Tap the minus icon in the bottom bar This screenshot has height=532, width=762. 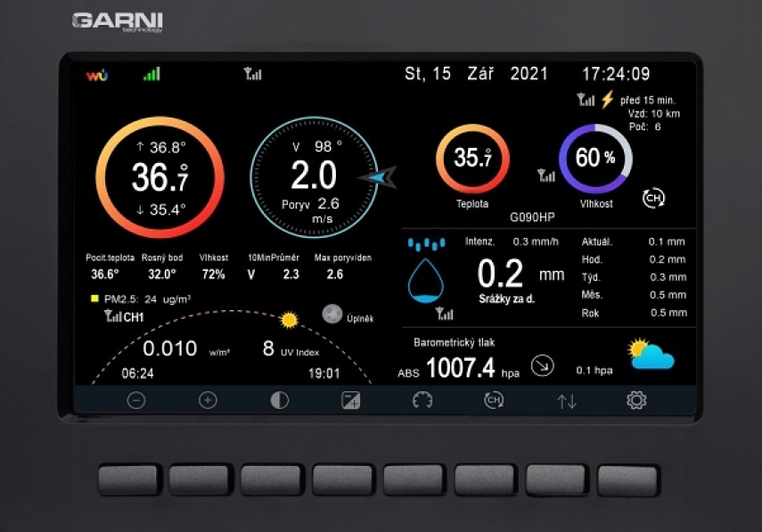(136, 400)
